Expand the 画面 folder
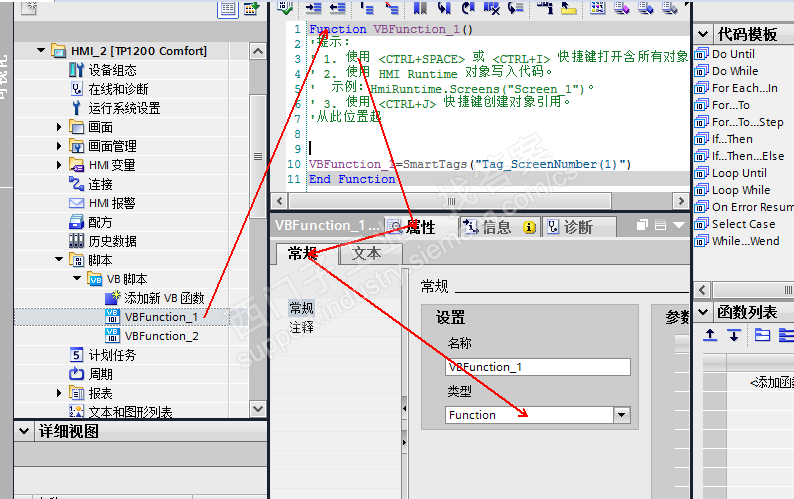This screenshot has height=499, width=794. pos(59,127)
